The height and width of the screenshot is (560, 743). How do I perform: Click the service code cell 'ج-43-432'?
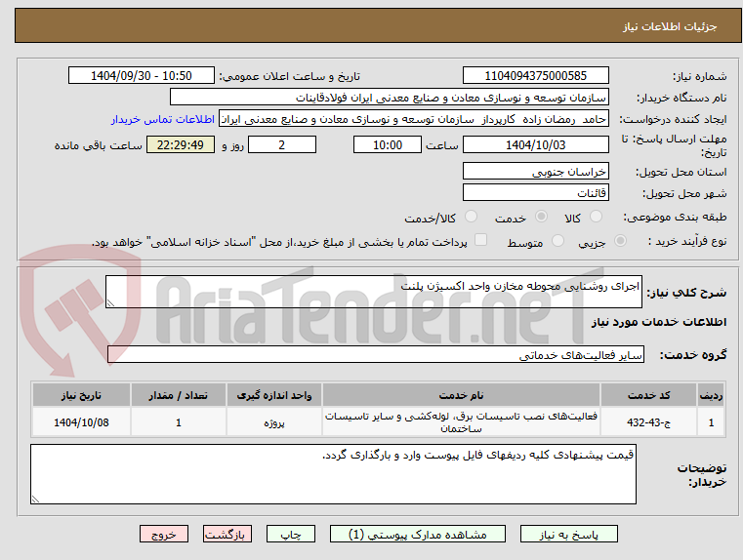pos(648,422)
